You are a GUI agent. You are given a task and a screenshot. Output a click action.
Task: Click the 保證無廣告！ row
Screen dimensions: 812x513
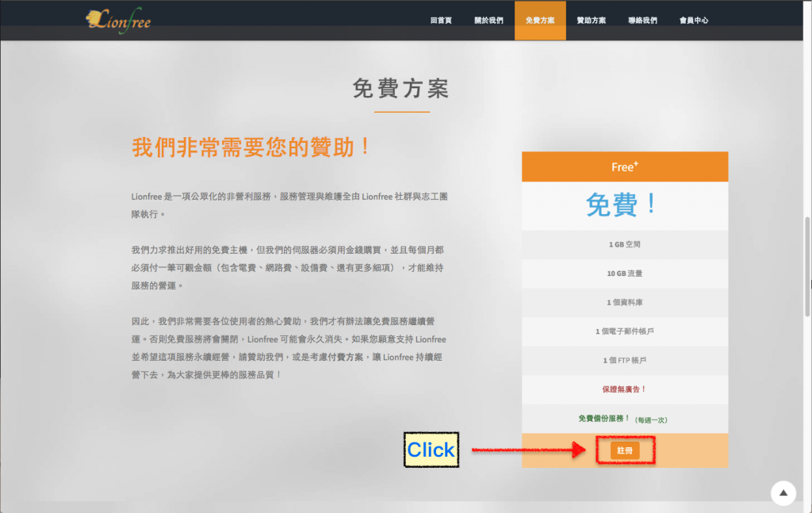coord(625,389)
